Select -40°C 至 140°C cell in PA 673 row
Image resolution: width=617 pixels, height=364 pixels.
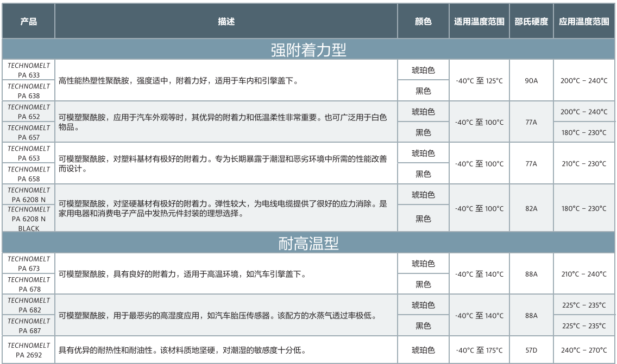pyautogui.click(x=479, y=274)
